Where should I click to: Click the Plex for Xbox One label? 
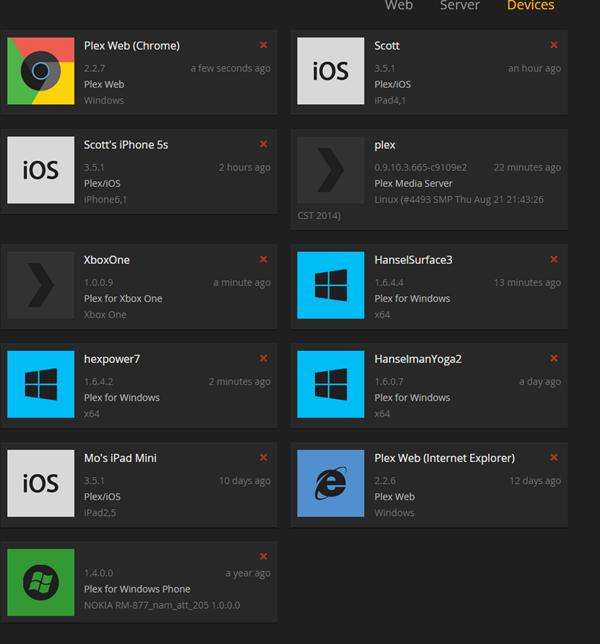[123, 299]
